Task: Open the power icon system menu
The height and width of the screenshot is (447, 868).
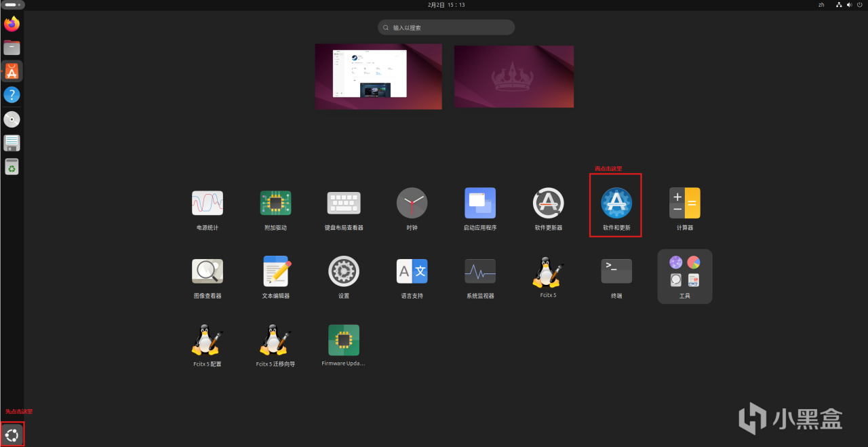Action: click(x=859, y=5)
